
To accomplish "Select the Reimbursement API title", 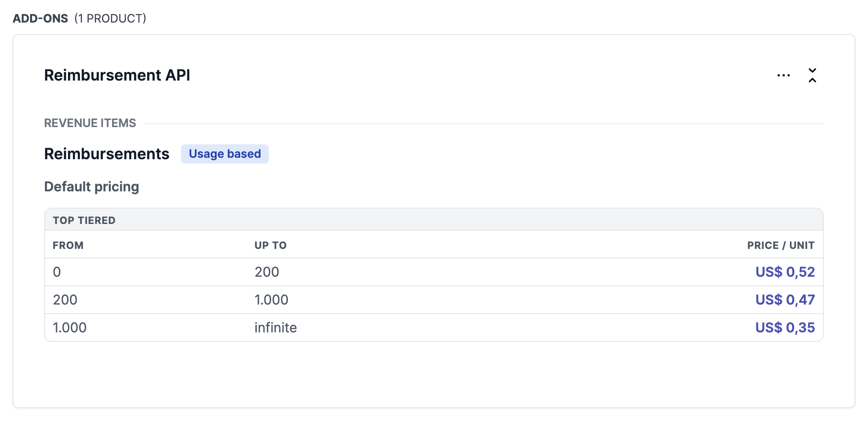I will (x=117, y=75).
